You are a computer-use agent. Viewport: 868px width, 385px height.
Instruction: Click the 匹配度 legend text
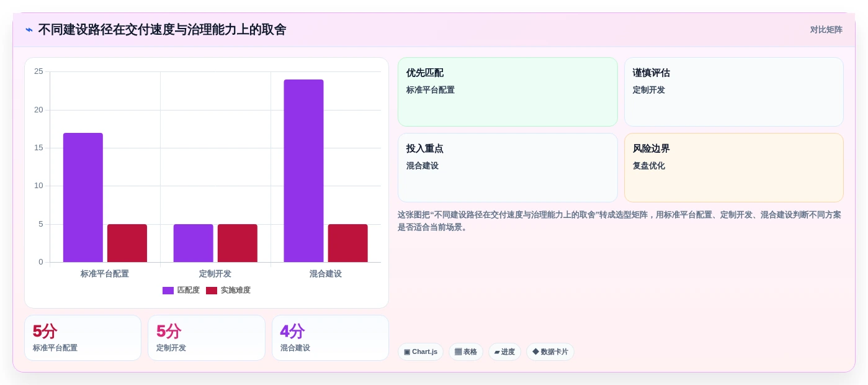coord(189,291)
